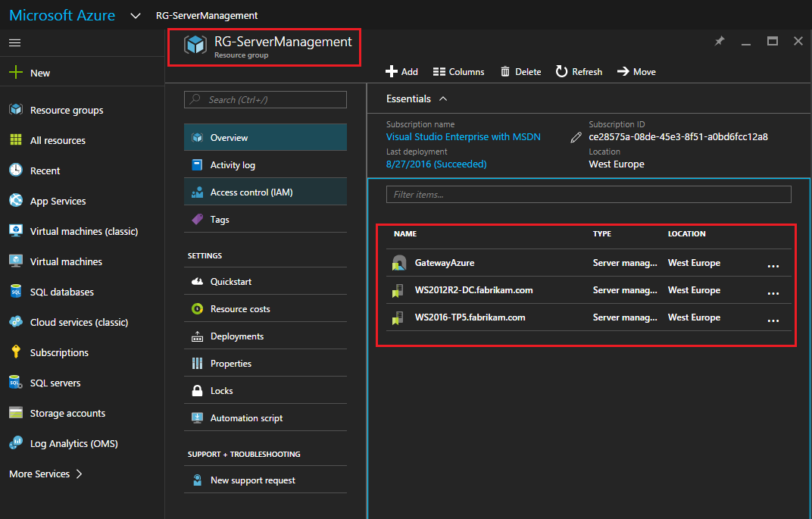
Task: Open the Automation script menu item
Action: click(x=265, y=418)
